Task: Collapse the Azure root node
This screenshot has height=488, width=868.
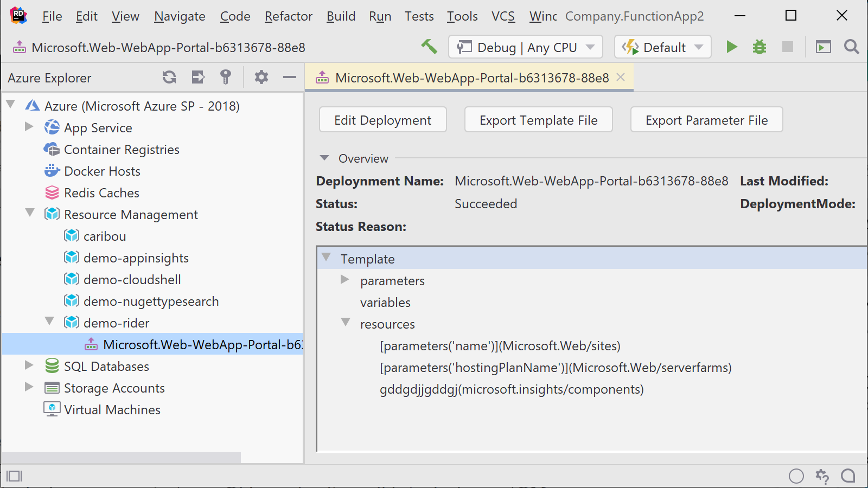Action: (10, 104)
